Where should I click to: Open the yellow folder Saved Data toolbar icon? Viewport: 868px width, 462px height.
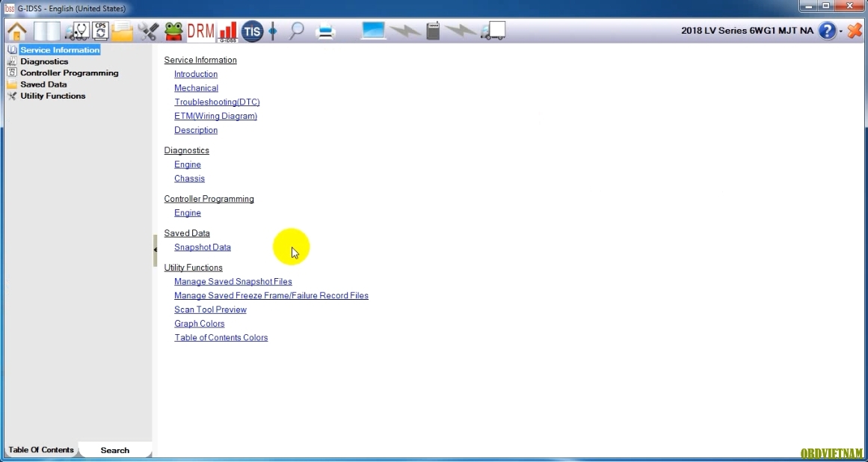pos(122,31)
